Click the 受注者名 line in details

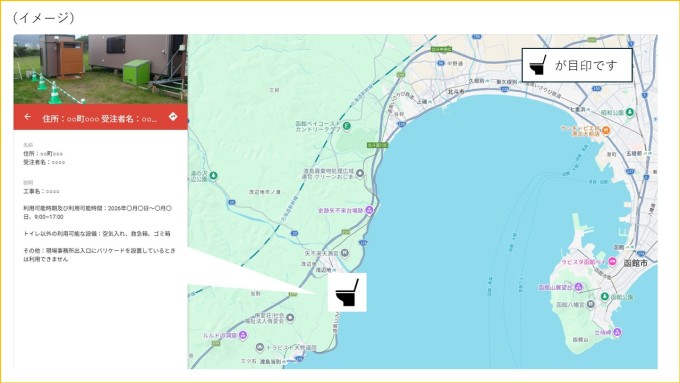pos(44,162)
